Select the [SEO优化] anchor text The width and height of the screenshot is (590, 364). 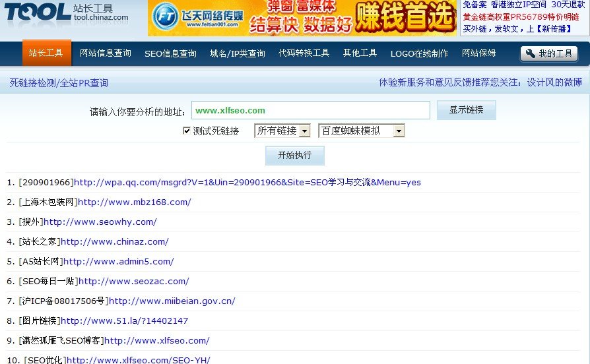pos(45,360)
